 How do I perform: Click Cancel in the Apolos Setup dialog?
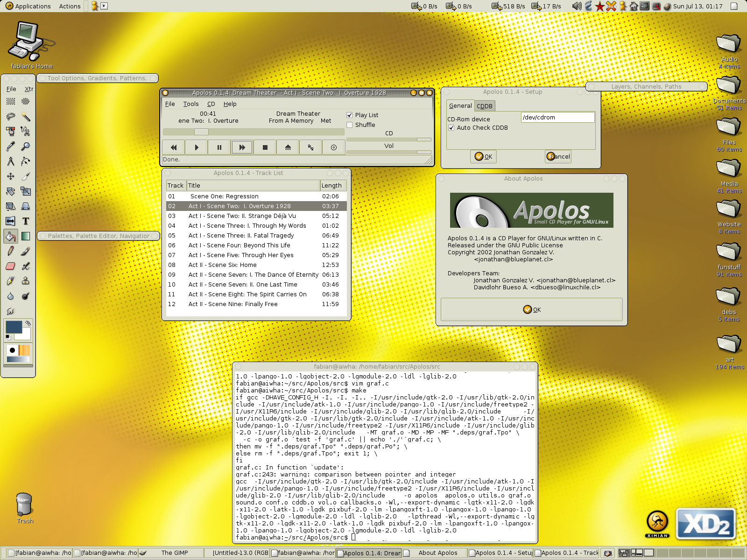[558, 157]
